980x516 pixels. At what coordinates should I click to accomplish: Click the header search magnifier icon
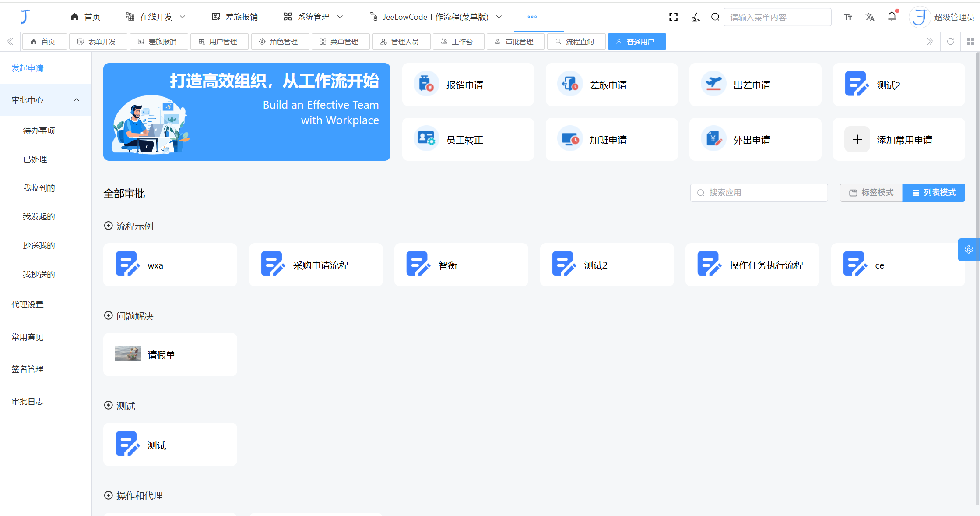click(x=715, y=17)
